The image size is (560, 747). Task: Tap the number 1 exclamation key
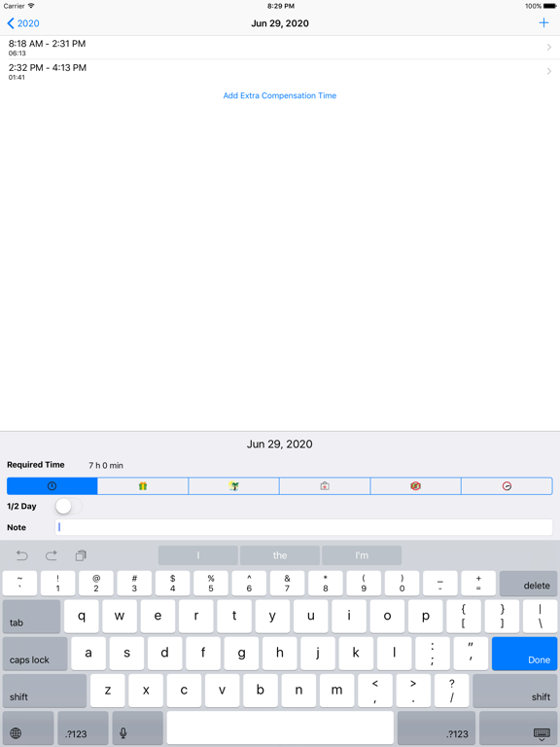[x=57, y=584]
